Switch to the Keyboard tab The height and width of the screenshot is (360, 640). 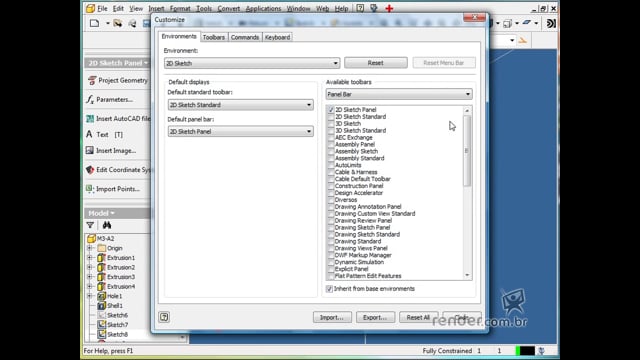[278, 37]
